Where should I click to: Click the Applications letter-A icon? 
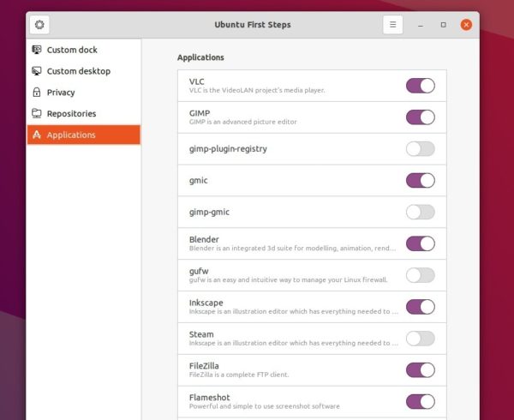tap(37, 135)
